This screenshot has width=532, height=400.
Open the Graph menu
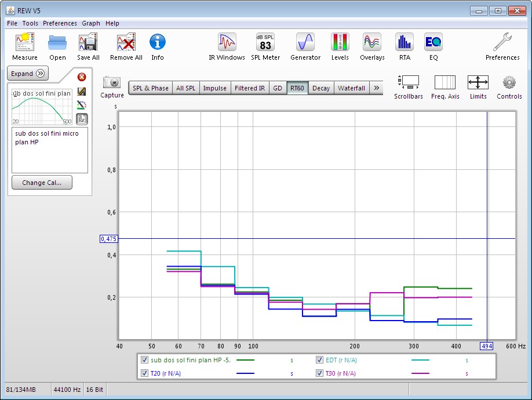(x=91, y=23)
